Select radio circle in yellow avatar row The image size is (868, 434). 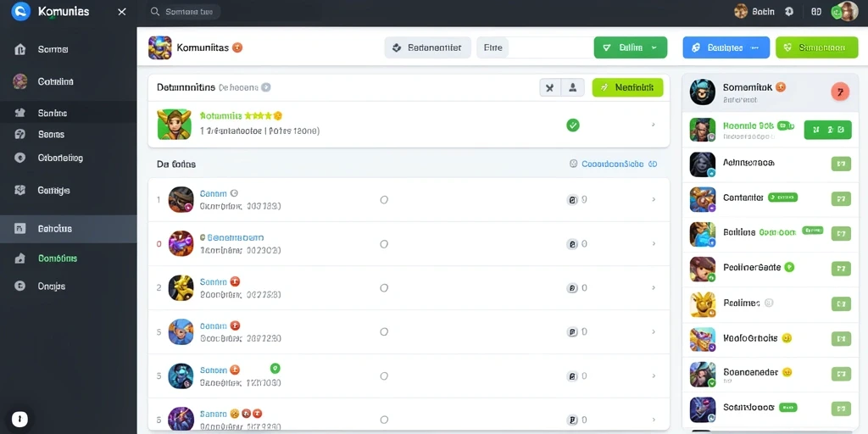tap(384, 288)
